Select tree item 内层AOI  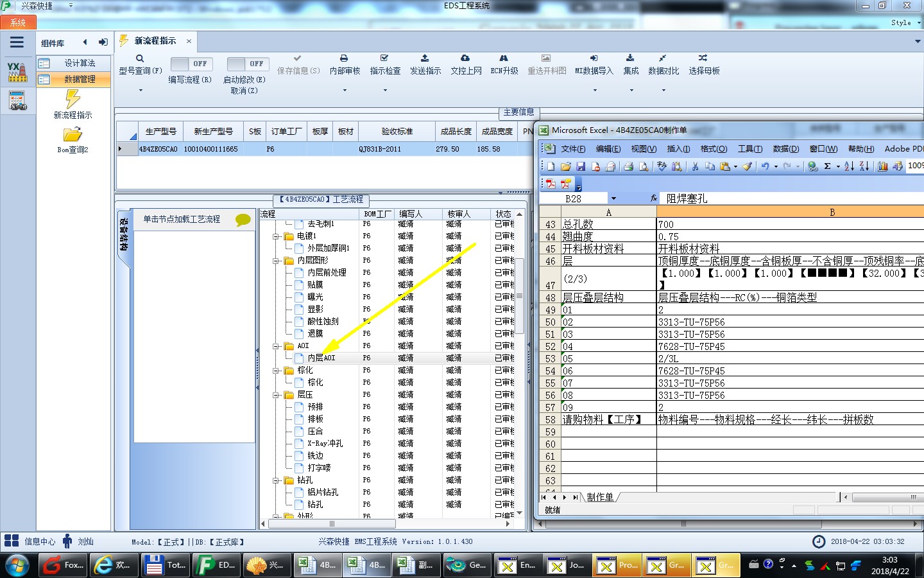321,358
